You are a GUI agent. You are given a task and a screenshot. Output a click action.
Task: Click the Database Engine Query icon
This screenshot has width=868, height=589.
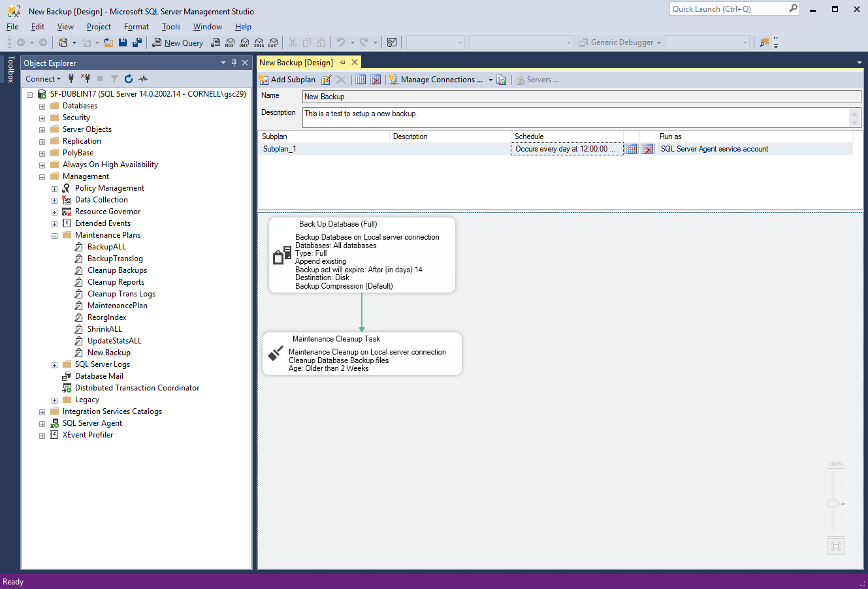tap(216, 42)
